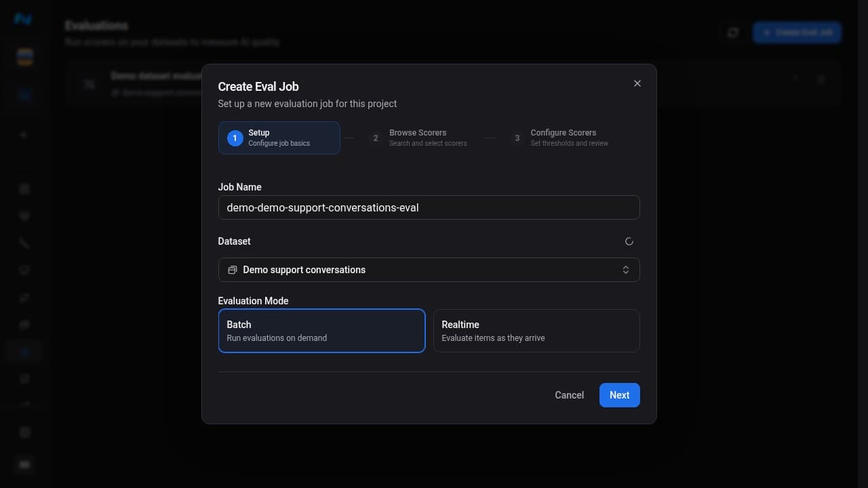868x488 pixels.
Task: Go to the Browse Scorers step
Action: coord(418,138)
